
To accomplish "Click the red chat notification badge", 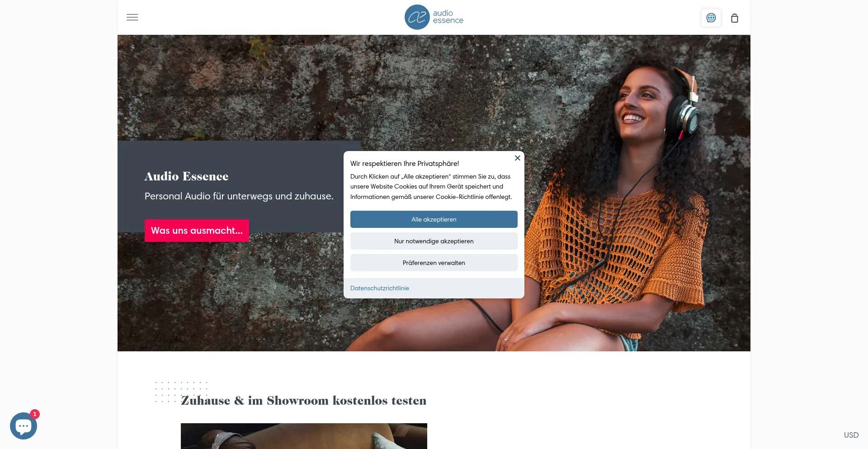I will 35,414.
